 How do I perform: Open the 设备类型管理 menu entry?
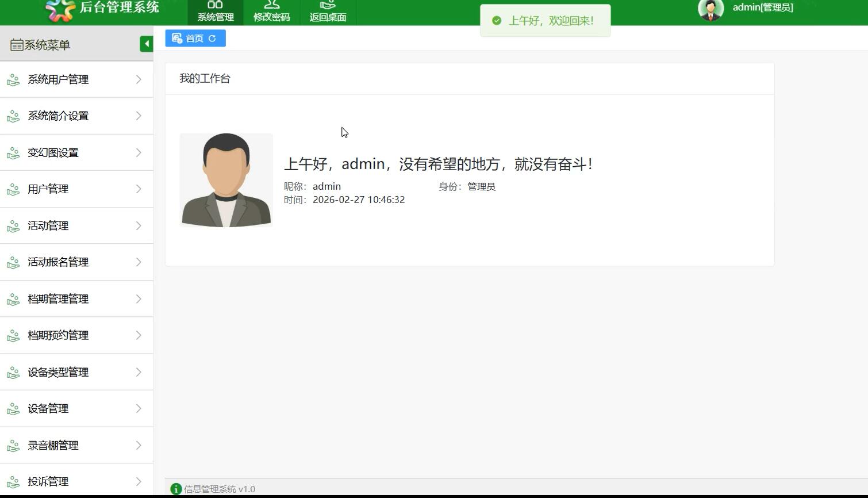[76, 372]
